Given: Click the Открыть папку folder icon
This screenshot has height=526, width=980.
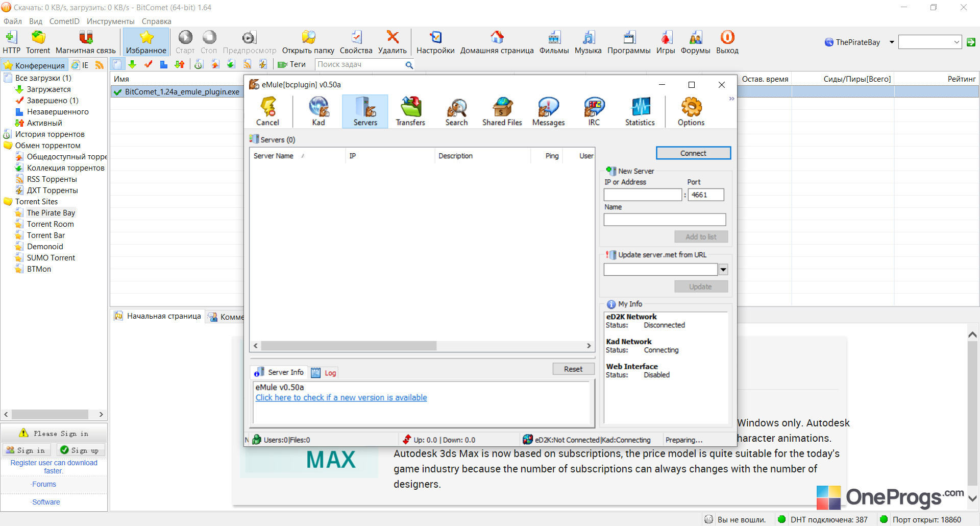Looking at the screenshot, I should 308,38.
